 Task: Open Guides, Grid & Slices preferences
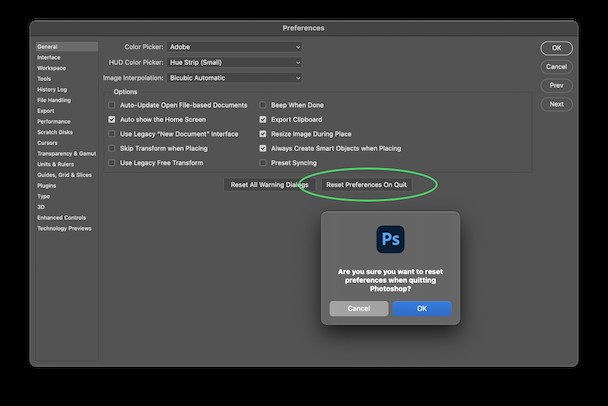click(64, 175)
